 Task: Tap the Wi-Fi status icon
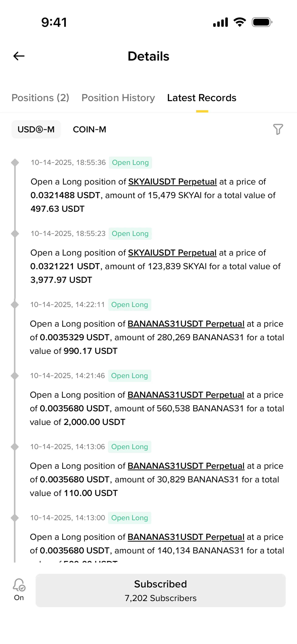[240, 22]
